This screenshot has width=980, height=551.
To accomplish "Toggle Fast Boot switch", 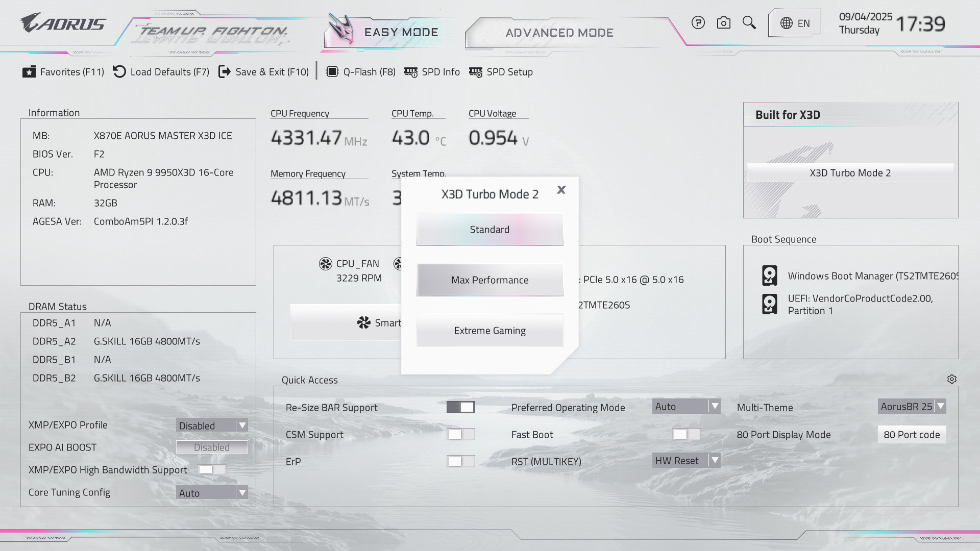I will pyautogui.click(x=687, y=434).
